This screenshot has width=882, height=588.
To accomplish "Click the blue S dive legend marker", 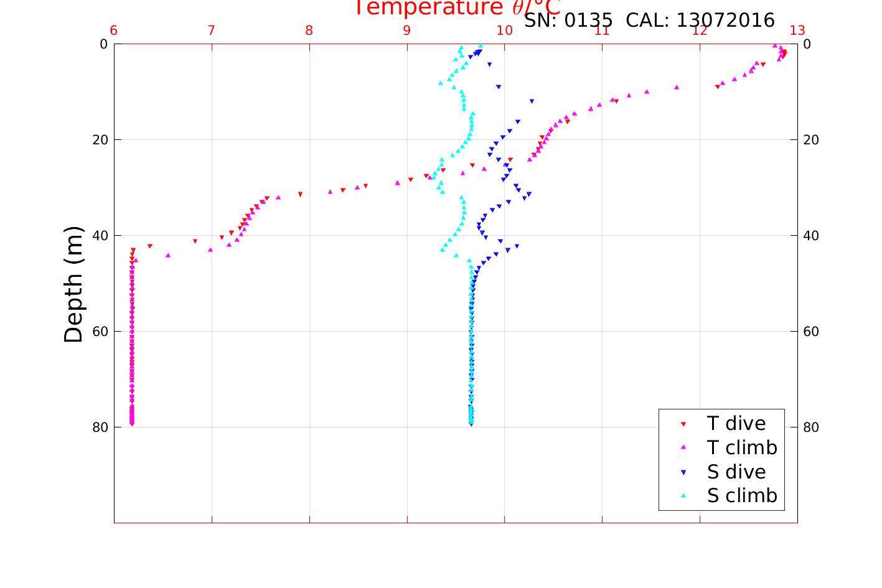I will 683,472.
